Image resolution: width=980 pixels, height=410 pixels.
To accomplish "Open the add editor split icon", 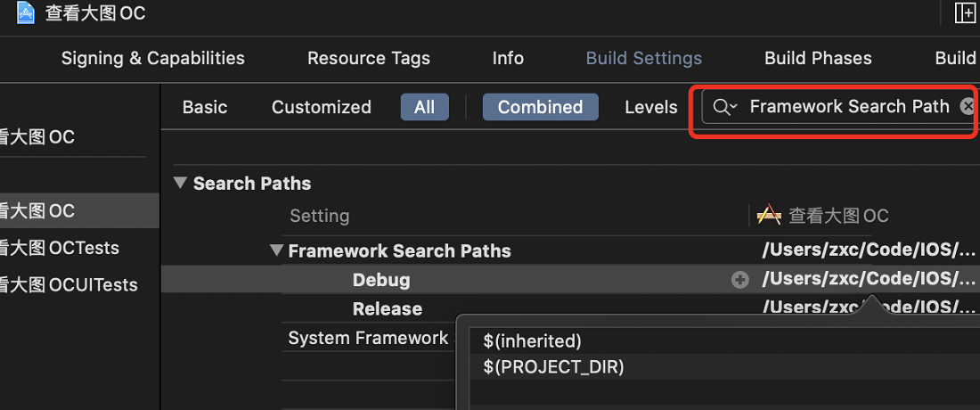I will [x=966, y=12].
